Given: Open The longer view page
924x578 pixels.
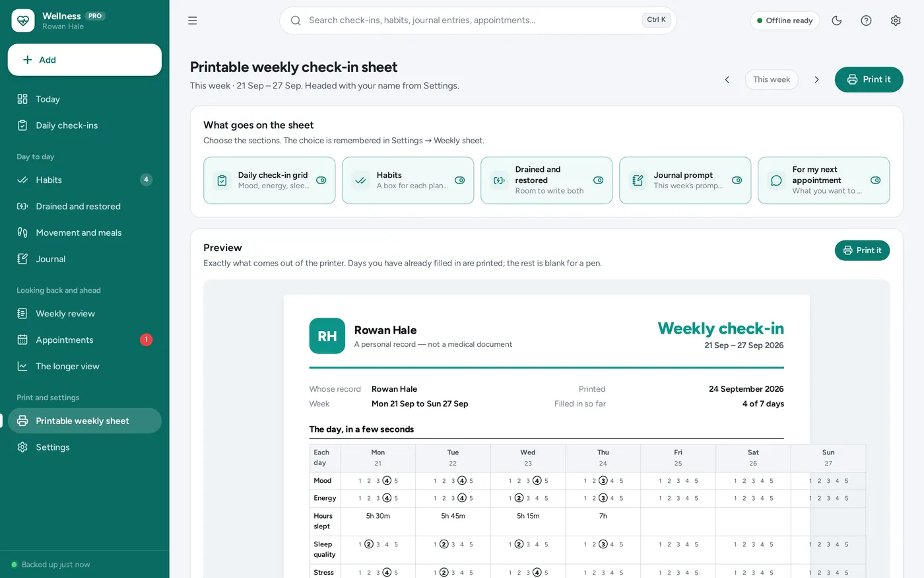Looking at the screenshot, I should pyautogui.click(x=84, y=367).
